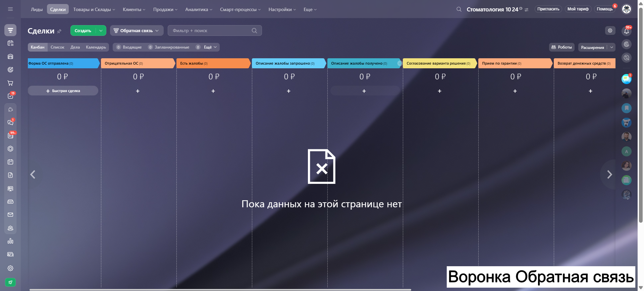
Task: Click the left arrow to show previous stages
Action: [33, 174]
